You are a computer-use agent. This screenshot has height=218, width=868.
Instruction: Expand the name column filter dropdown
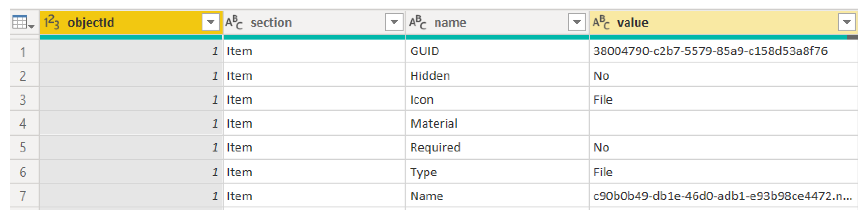(x=577, y=23)
